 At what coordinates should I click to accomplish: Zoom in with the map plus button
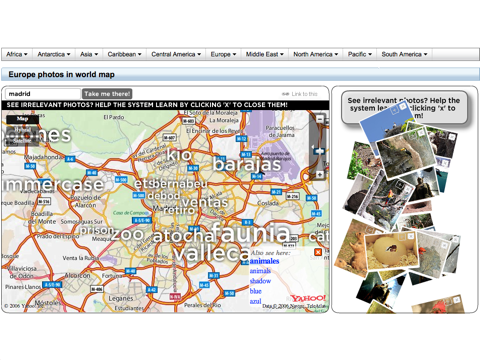point(319,174)
